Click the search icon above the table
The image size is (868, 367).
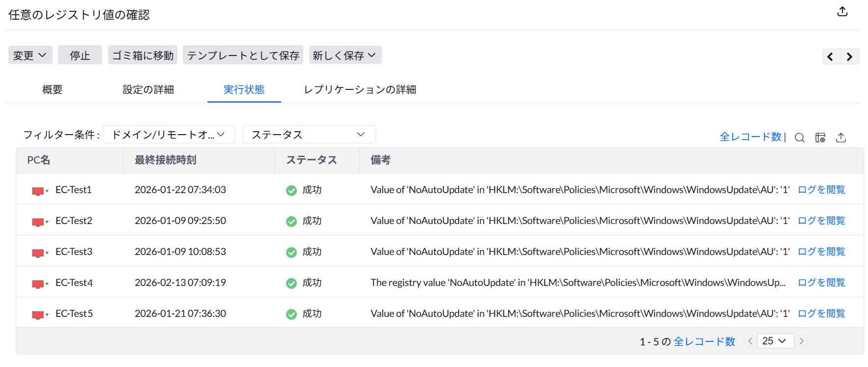800,138
